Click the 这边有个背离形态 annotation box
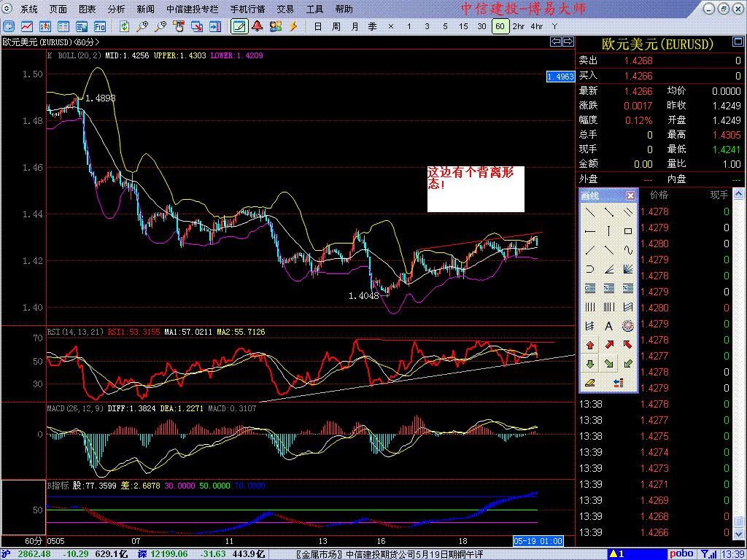Image resolution: width=747 pixels, height=560 pixels. 476,189
